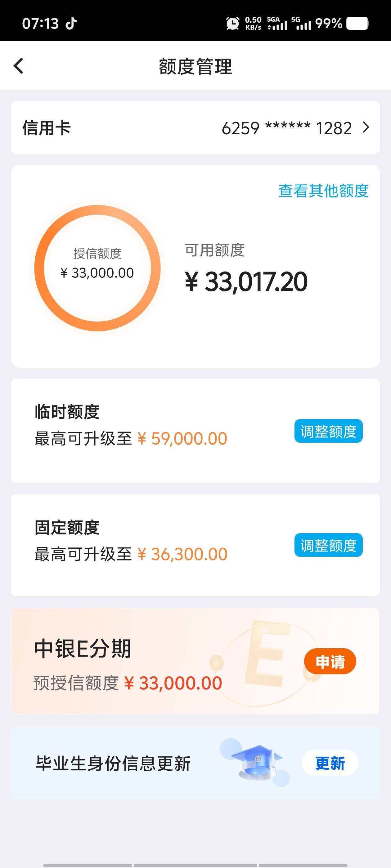The height and width of the screenshot is (868, 391).
Task: Open the credit card chevron arrow
Action: point(366,127)
